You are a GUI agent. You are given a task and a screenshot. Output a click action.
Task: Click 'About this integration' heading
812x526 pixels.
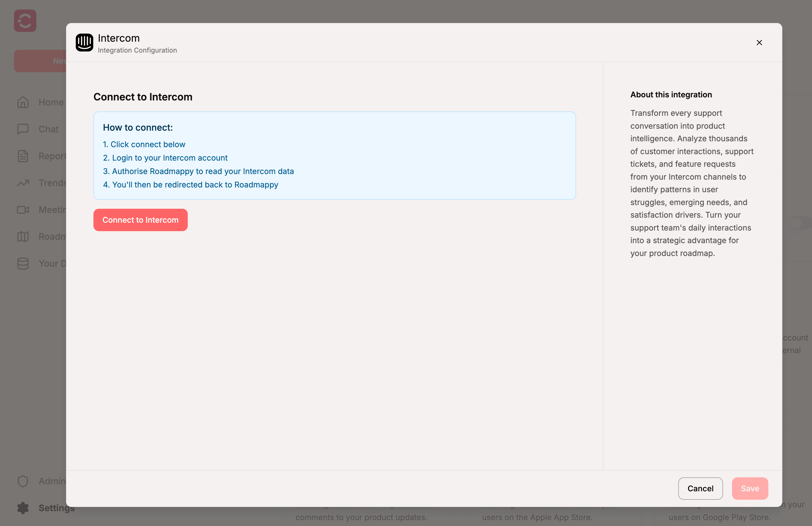pos(671,95)
